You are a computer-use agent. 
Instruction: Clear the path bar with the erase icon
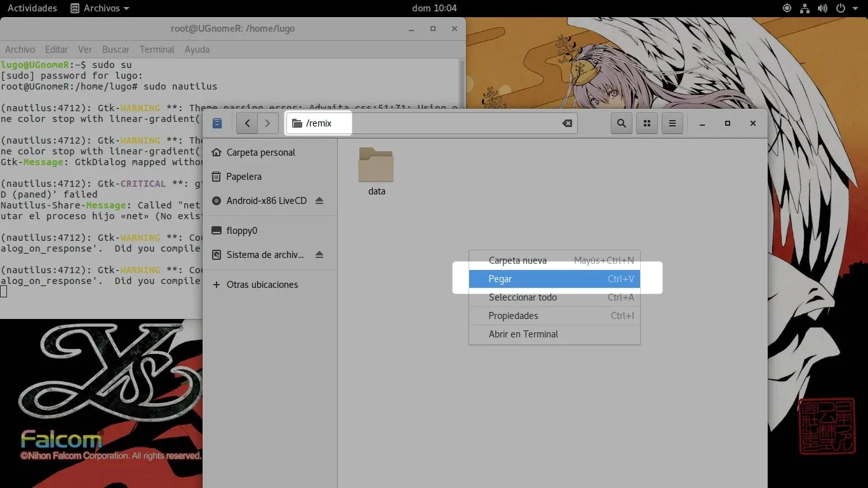pyautogui.click(x=567, y=123)
